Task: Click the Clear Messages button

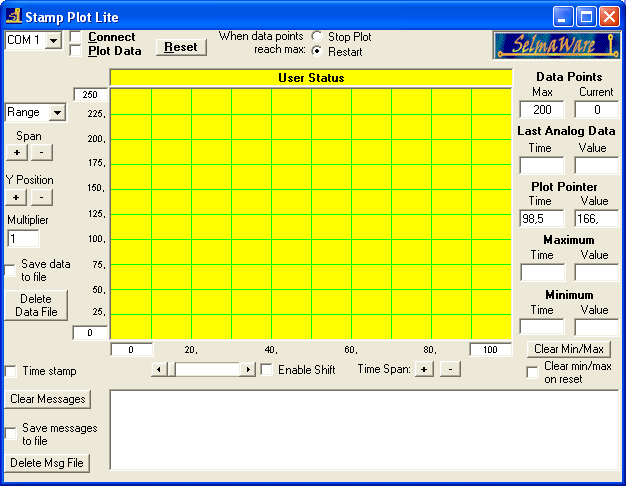Action: pyautogui.click(x=48, y=399)
